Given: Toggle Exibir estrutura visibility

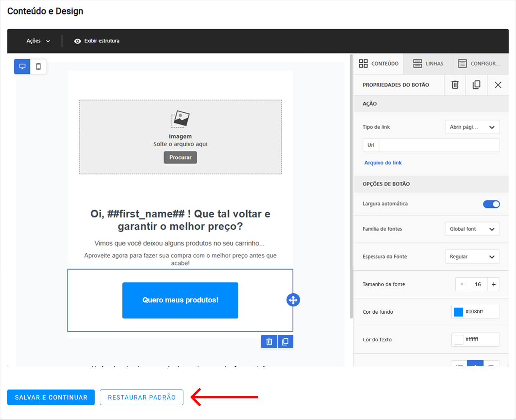Looking at the screenshot, I should click(x=97, y=41).
